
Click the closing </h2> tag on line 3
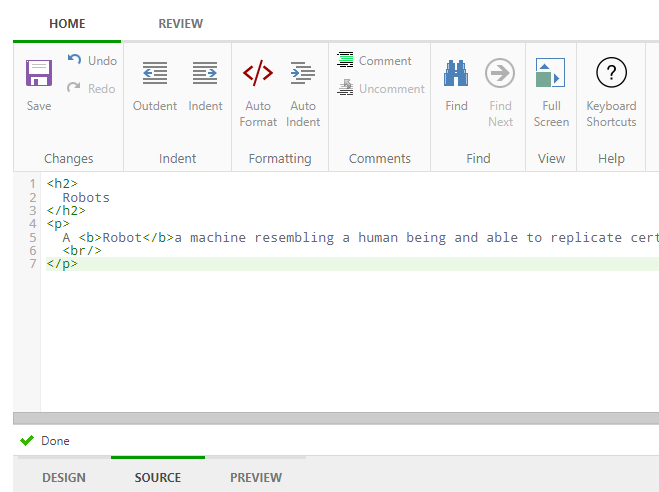click(66, 210)
